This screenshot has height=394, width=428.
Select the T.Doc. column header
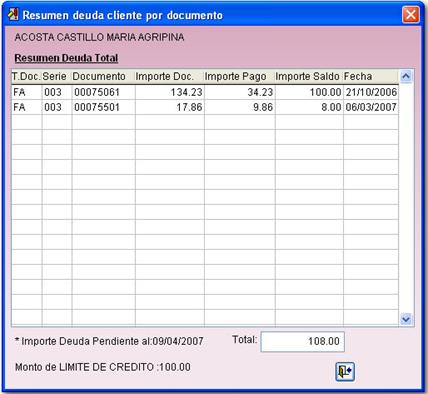(27, 76)
